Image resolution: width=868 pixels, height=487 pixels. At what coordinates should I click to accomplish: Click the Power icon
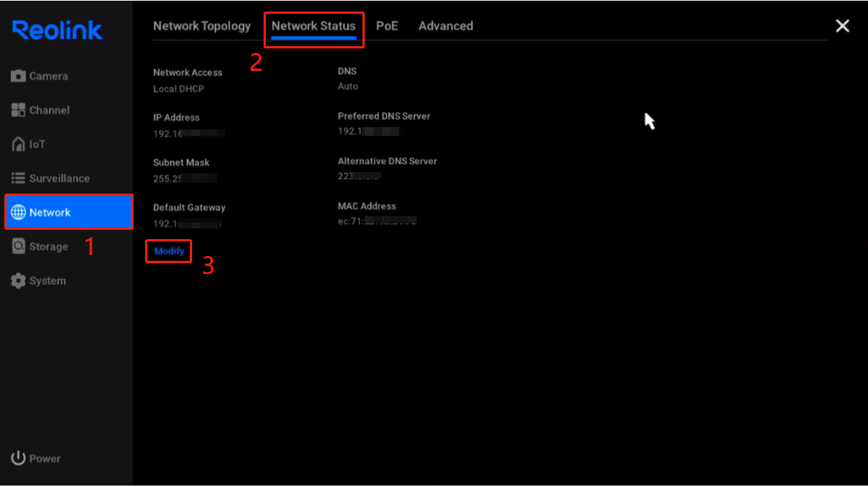[18, 458]
